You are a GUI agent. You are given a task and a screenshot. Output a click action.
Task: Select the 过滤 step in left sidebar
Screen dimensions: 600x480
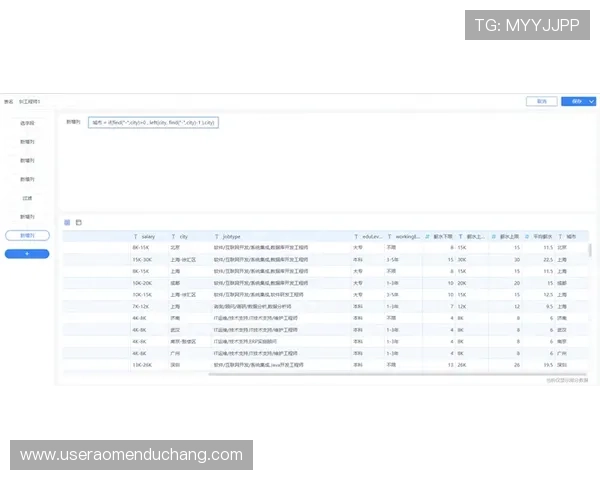click(27, 198)
